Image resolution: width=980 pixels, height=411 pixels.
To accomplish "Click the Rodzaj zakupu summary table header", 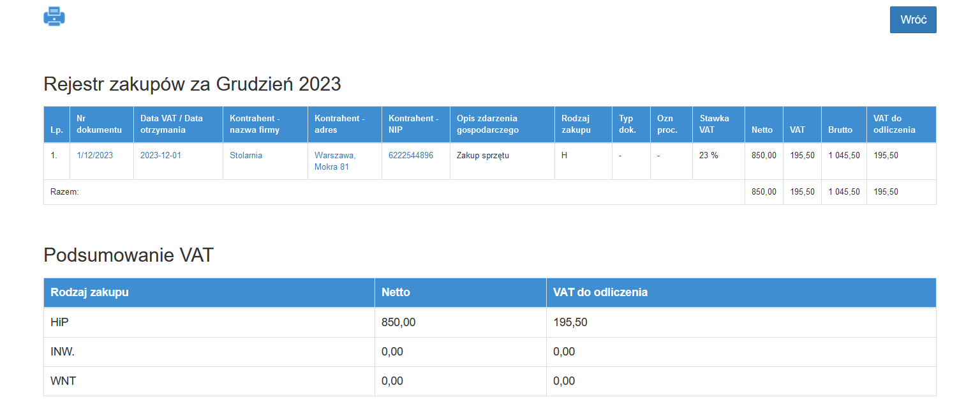I will click(x=89, y=292).
